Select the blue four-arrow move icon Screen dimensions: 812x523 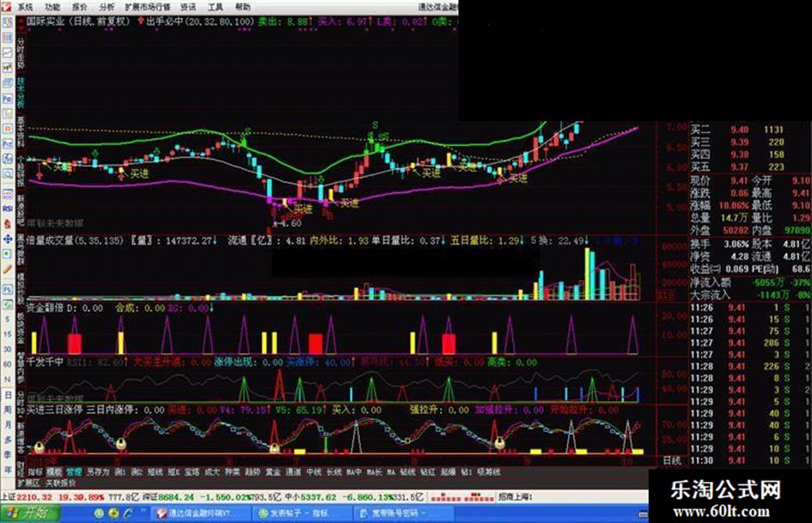pos(7,240)
